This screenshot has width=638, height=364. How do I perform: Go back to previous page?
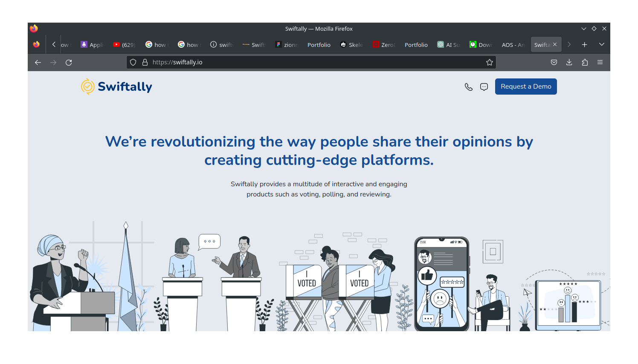pyautogui.click(x=38, y=62)
